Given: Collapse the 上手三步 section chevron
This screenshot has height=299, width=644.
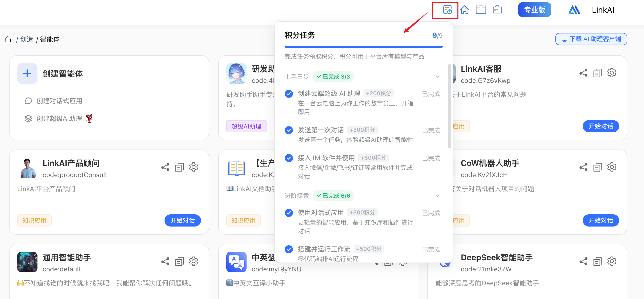Looking at the screenshot, I should click(x=438, y=77).
